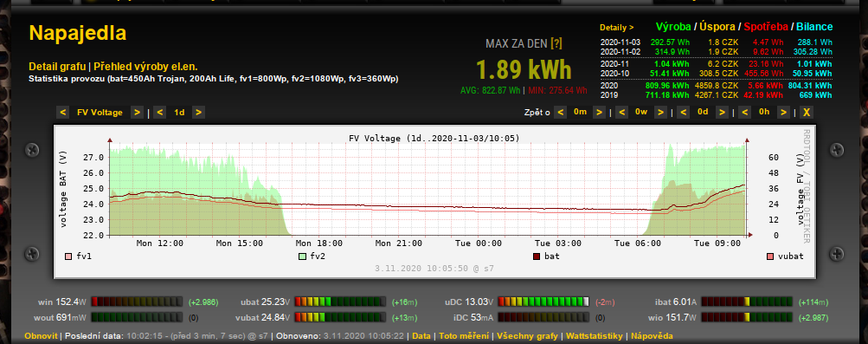868x344 pixels.
Task: Step back one day using 0d left arrow
Action: (x=684, y=113)
